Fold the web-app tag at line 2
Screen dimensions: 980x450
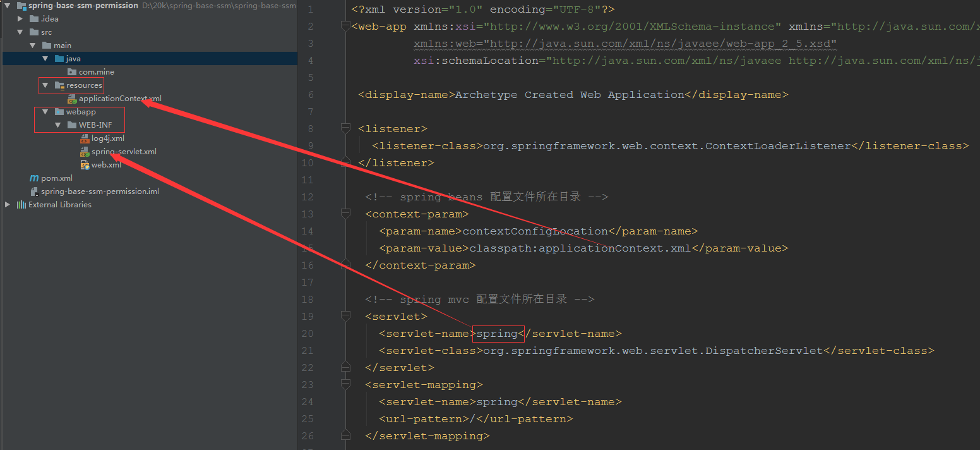[345, 27]
